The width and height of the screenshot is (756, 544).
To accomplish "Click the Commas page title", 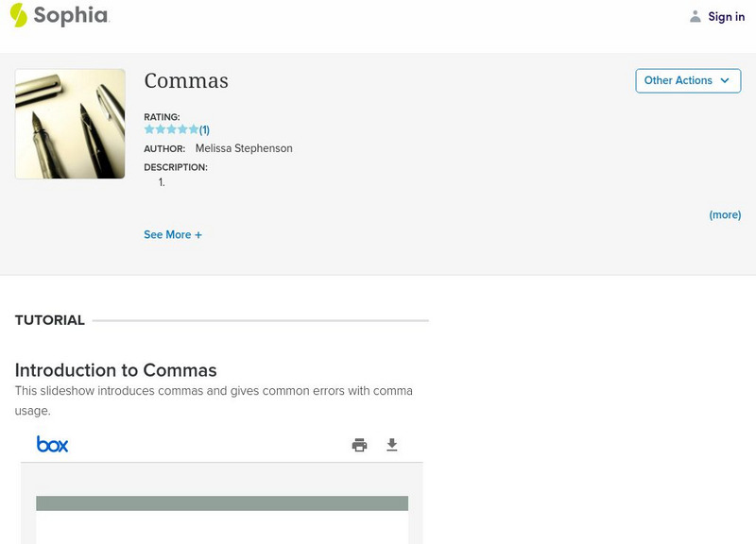I will click(x=186, y=81).
